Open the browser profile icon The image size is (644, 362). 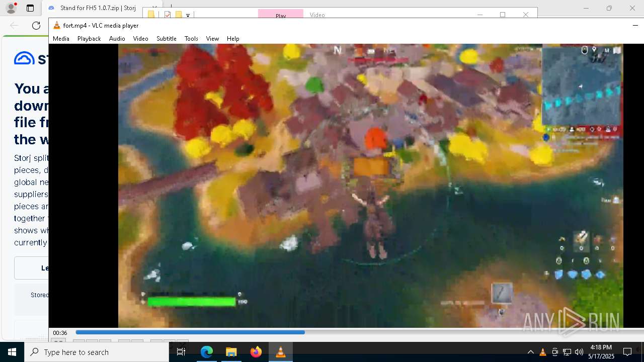[11, 8]
